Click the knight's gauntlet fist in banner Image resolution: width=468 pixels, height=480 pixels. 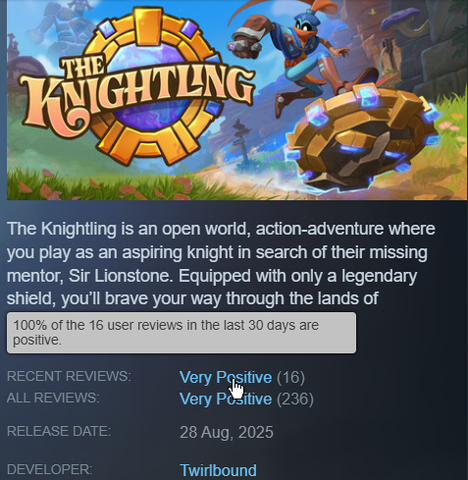(247, 42)
